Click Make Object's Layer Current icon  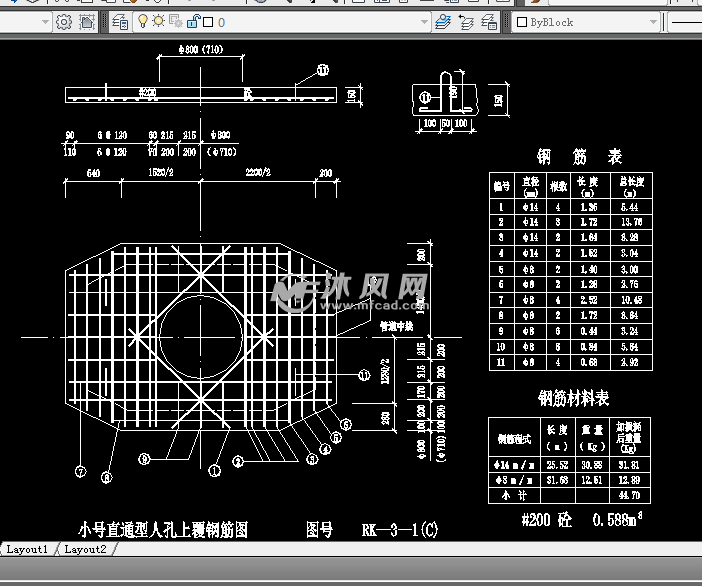click(x=443, y=22)
